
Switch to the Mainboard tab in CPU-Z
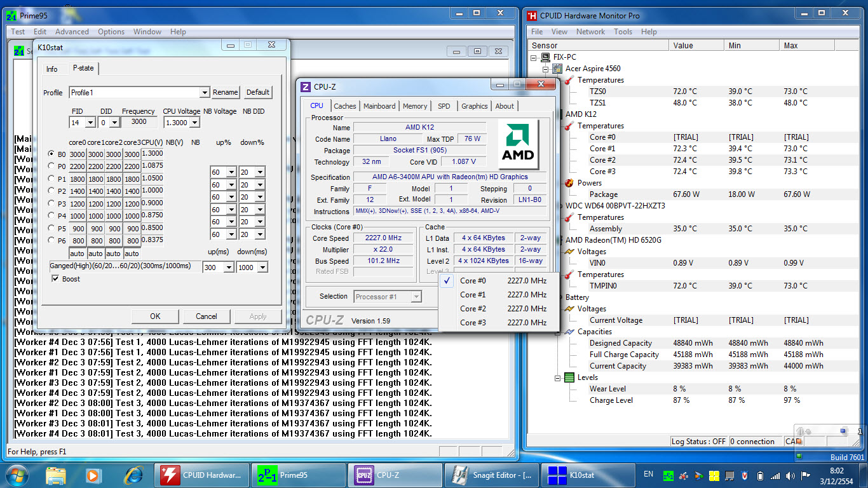(379, 106)
